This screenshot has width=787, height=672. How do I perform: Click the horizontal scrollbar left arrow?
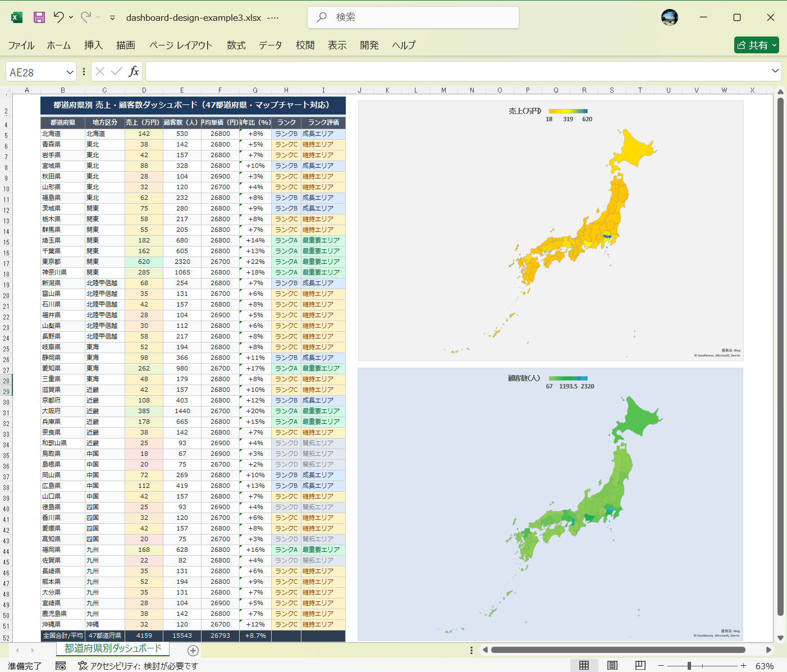pos(485,650)
